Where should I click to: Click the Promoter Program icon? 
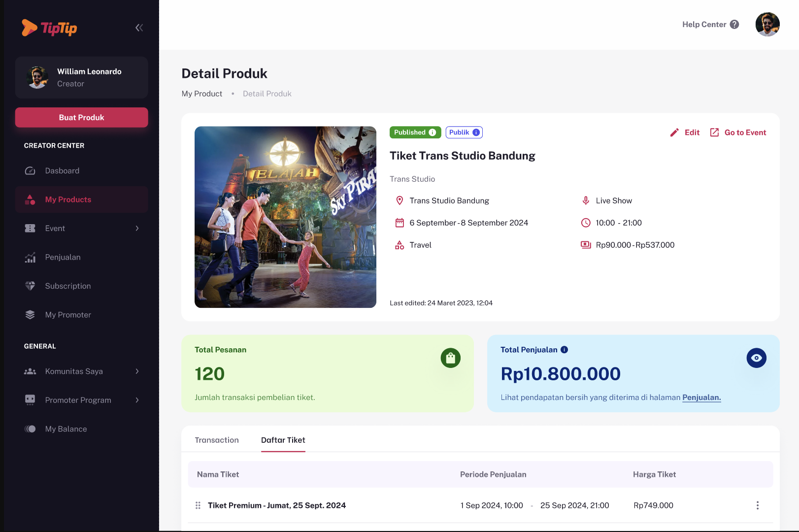point(30,400)
